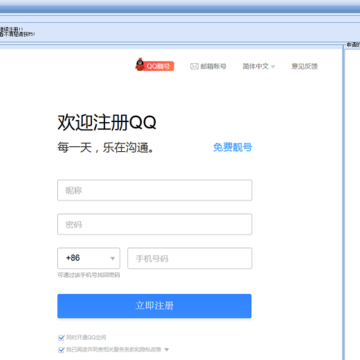
Task: Click the QQ靓号 penguin badge
Action: pos(155,65)
